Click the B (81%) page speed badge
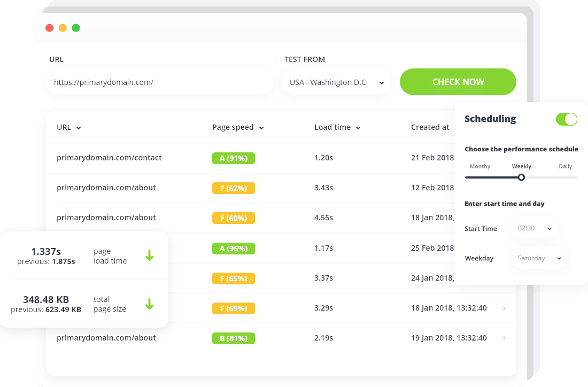The height and width of the screenshot is (387, 588). (233, 338)
